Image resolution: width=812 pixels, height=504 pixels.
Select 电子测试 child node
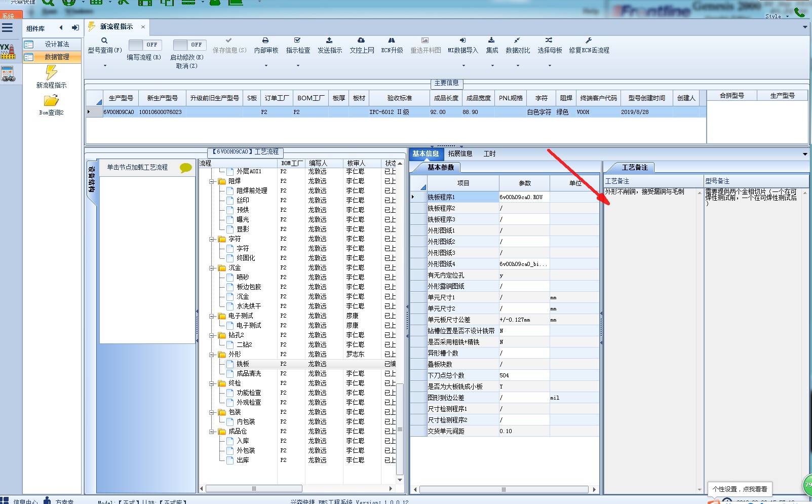pos(249,325)
